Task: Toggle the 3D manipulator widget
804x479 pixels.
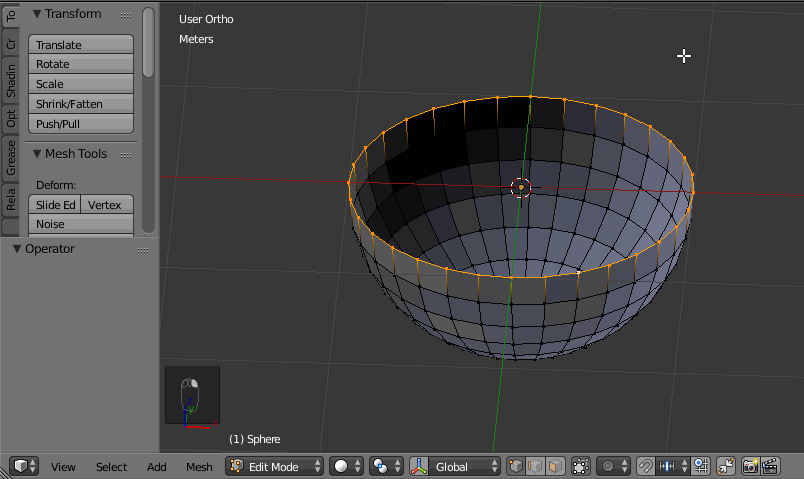Action: pos(420,466)
